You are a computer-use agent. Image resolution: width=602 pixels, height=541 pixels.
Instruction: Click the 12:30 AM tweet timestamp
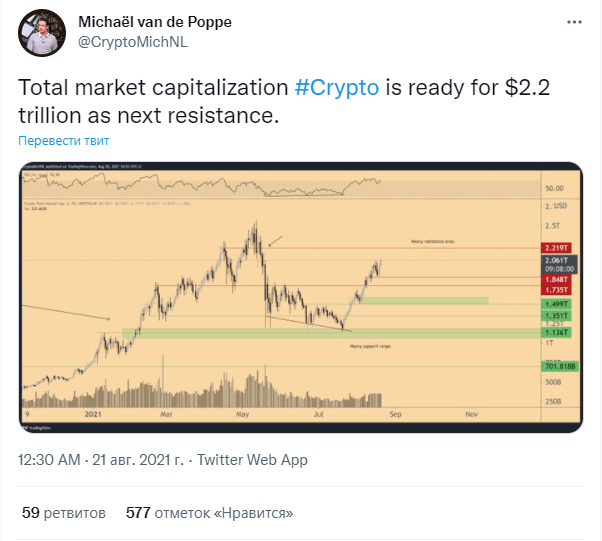pos(49,460)
